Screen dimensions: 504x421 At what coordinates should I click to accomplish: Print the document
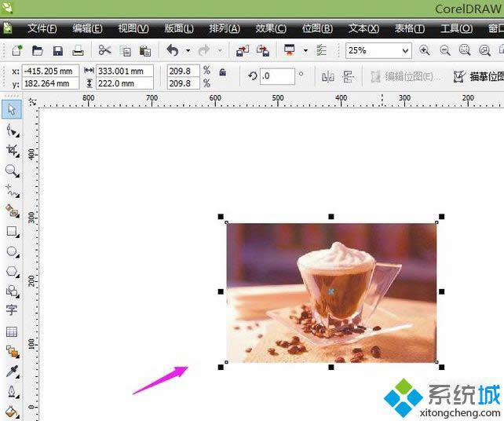[78, 50]
